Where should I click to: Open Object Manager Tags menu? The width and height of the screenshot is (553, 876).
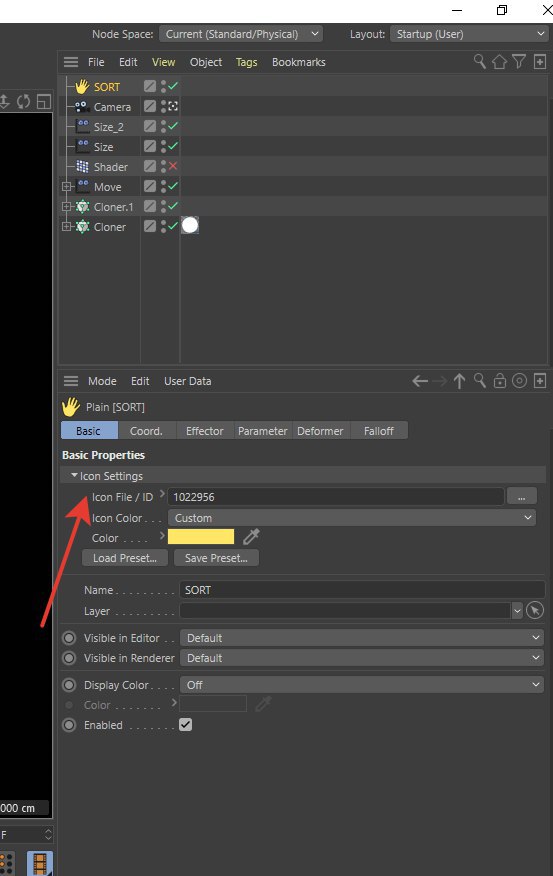coord(246,62)
